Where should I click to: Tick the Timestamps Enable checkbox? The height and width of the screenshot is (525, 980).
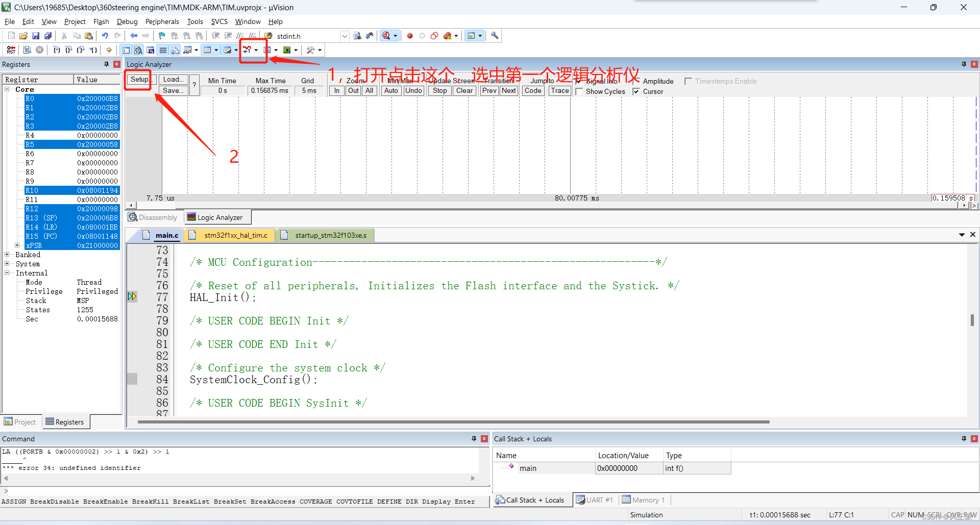pos(688,81)
